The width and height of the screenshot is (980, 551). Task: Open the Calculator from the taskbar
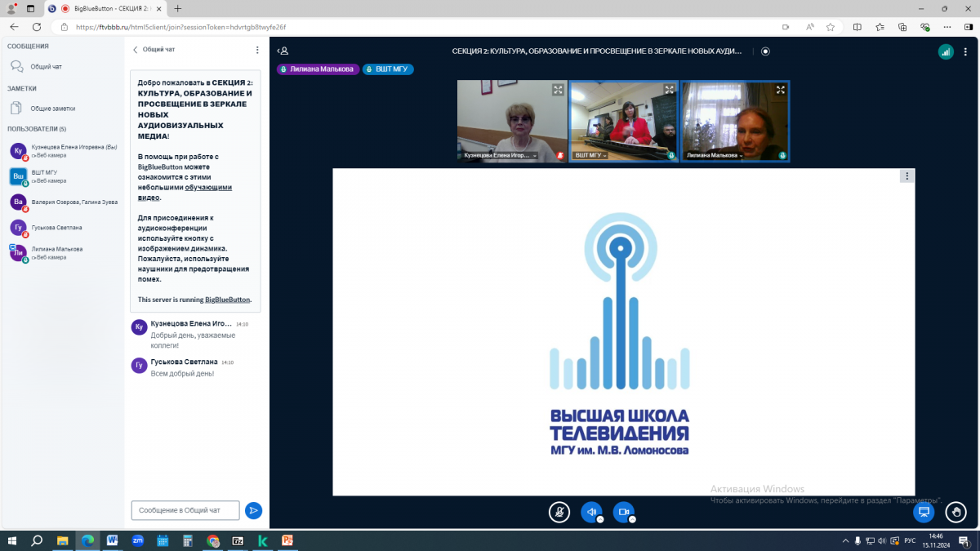[x=188, y=540]
